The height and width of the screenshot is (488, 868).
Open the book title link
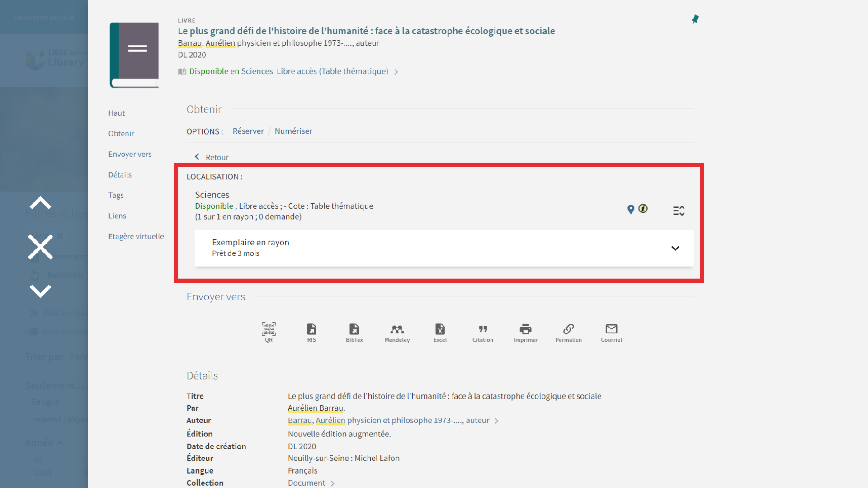click(x=366, y=31)
